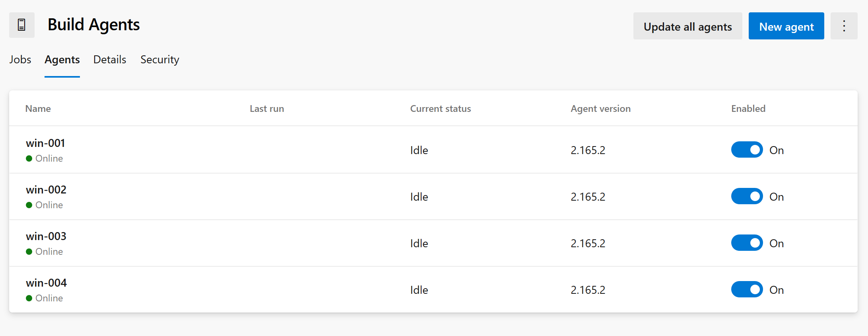The height and width of the screenshot is (336, 868).
Task: Open the more actions kebab menu
Action: click(844, 26)
